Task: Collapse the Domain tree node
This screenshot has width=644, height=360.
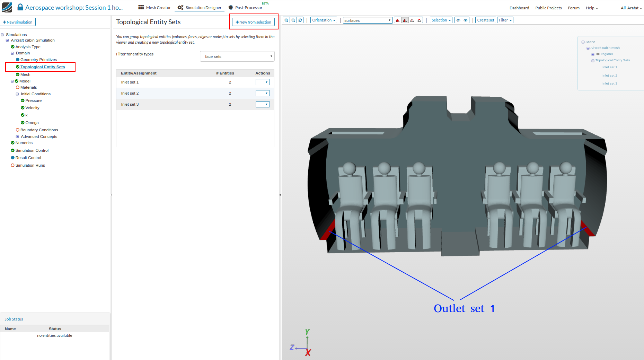Action: click(x=12, y=53)
